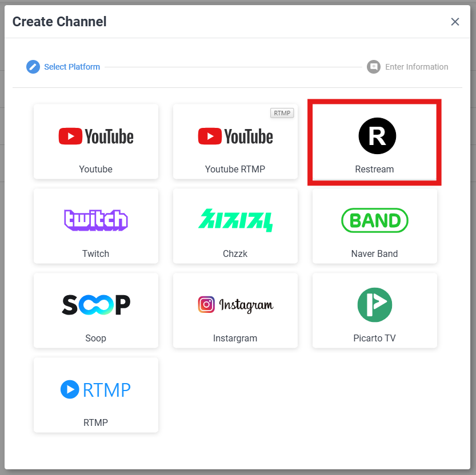Click the Enter Information step icon
This screenshot has width=476, height=475.
coord(373,67)
